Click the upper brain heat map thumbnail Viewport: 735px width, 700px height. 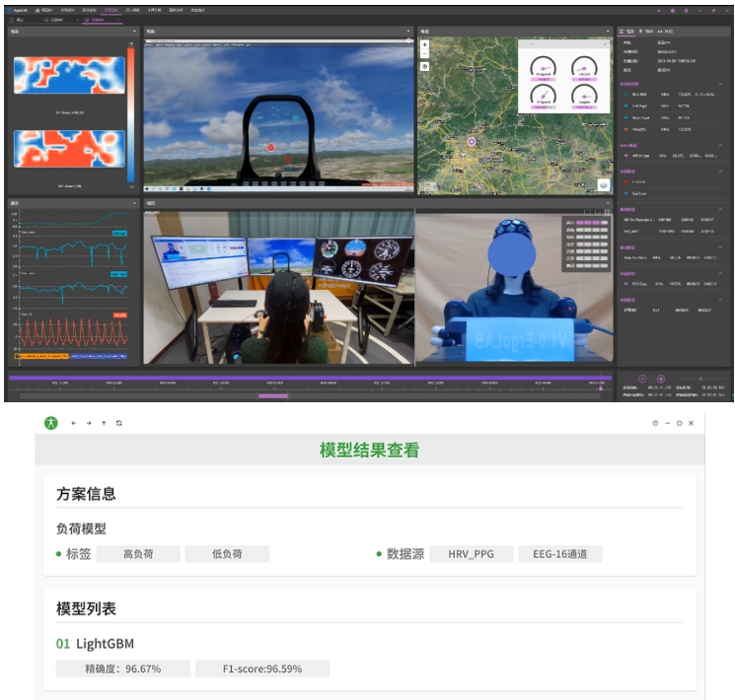pos(69,74)
